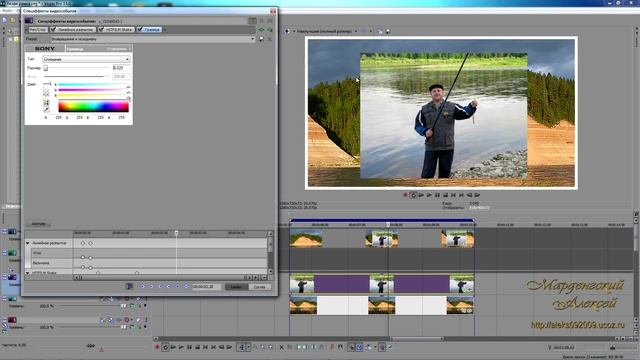Image resolution: width=640 pixels, height=360 pixels.
Task: Adjust the cyan red-channel color slider
Action: [x=93, y=85]
